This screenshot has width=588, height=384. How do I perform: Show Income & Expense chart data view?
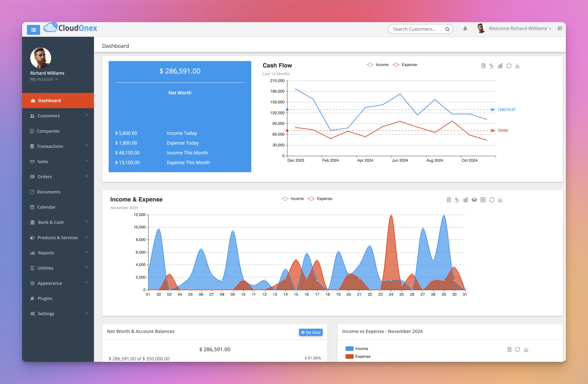[x=449, y=200]
